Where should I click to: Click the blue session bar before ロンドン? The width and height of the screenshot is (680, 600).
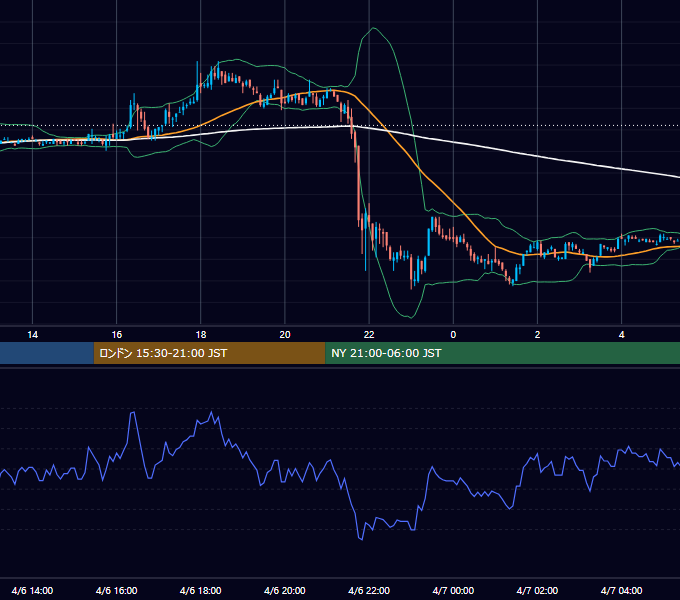pyautogui.click(x=47, y=353)
